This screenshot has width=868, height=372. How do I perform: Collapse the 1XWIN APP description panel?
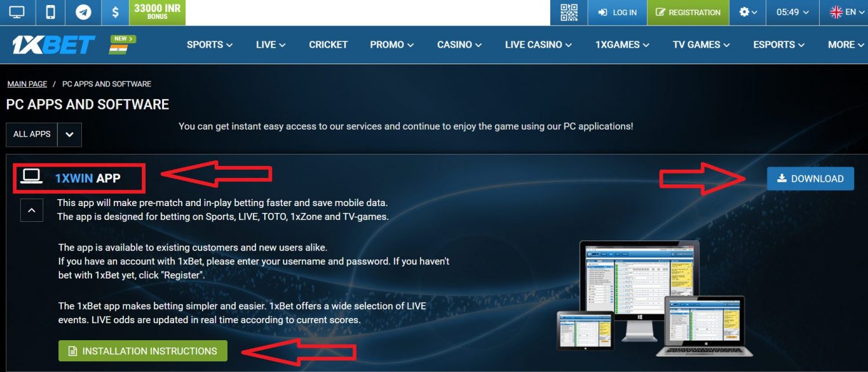[32, 210]
